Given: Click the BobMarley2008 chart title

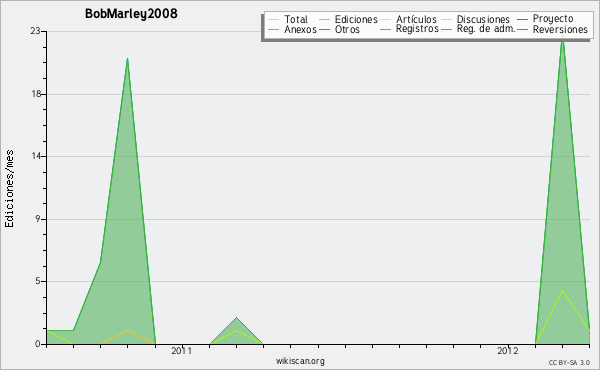Looking at the screenshot, I should click(x=131, y=14).
